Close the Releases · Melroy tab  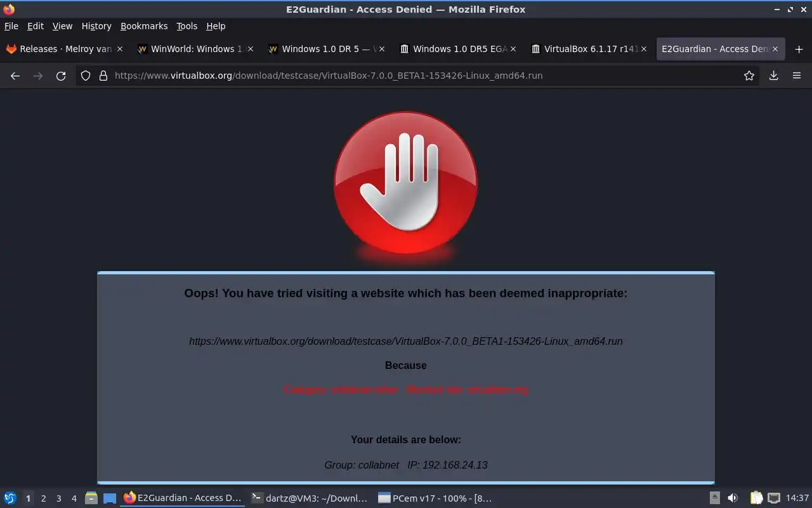[x=119, y=49]
